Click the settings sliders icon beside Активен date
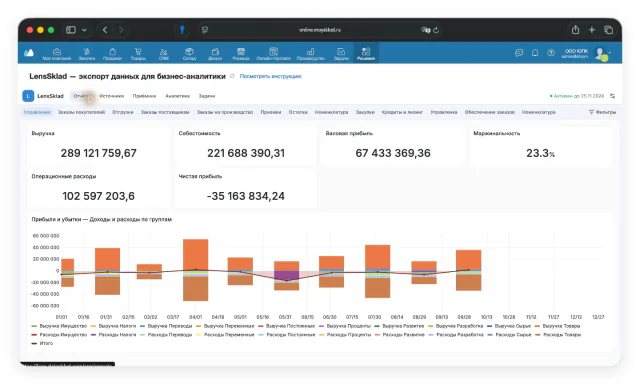 click(612, 96)
